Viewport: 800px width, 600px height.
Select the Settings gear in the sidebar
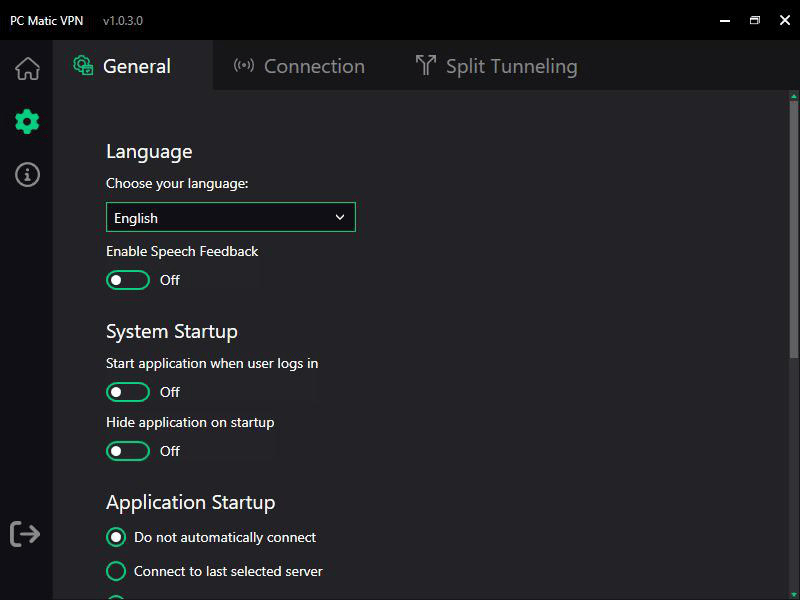[27, 121]
